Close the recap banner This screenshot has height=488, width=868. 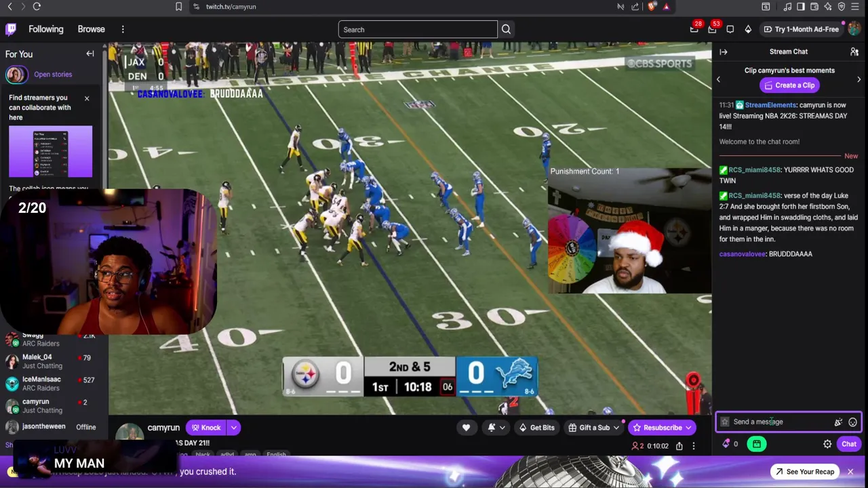pyautogui.click(x=850, y=472)
